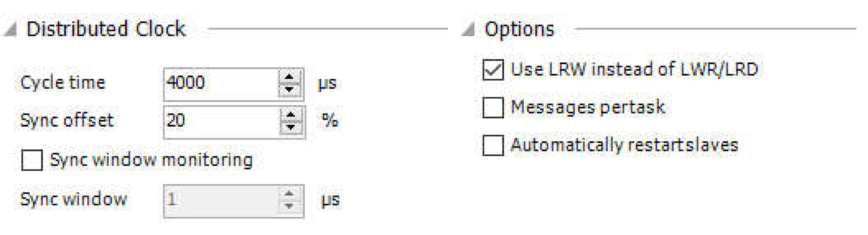The width and height of the screenshot is (868, 235).
Task: Enable the Automatically restart slaves checkbox
Action: [493, 146]
